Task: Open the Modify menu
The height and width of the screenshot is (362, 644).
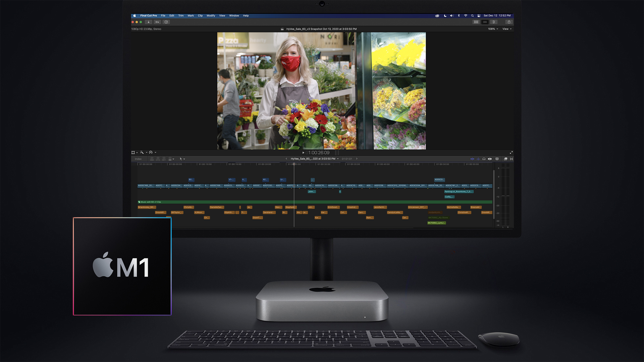Action: pos(211,16)
